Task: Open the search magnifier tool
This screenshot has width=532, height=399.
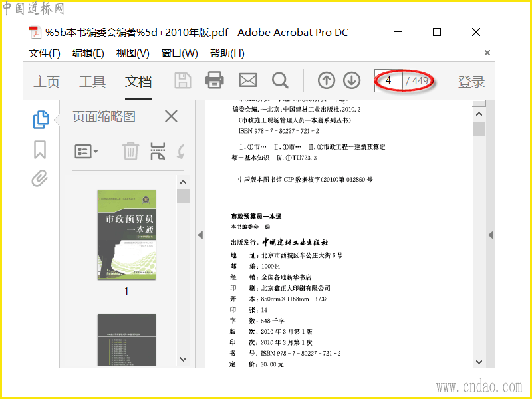Action: [x=280, y=80]
